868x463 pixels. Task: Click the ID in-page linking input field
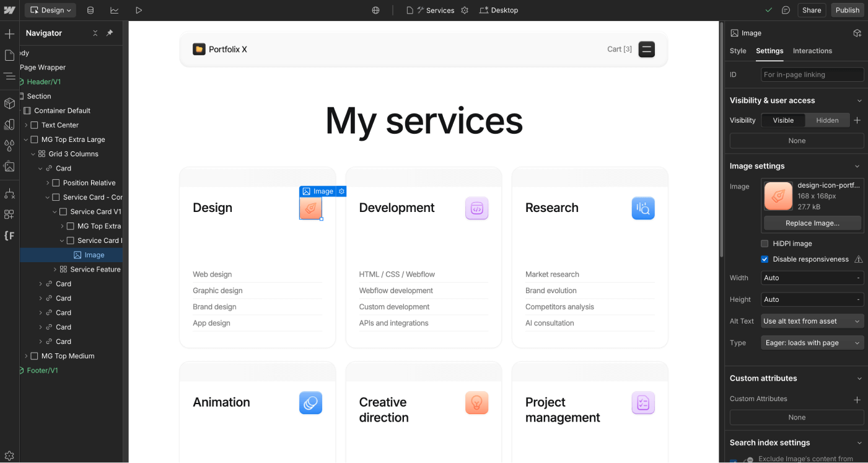pos(812,74)
